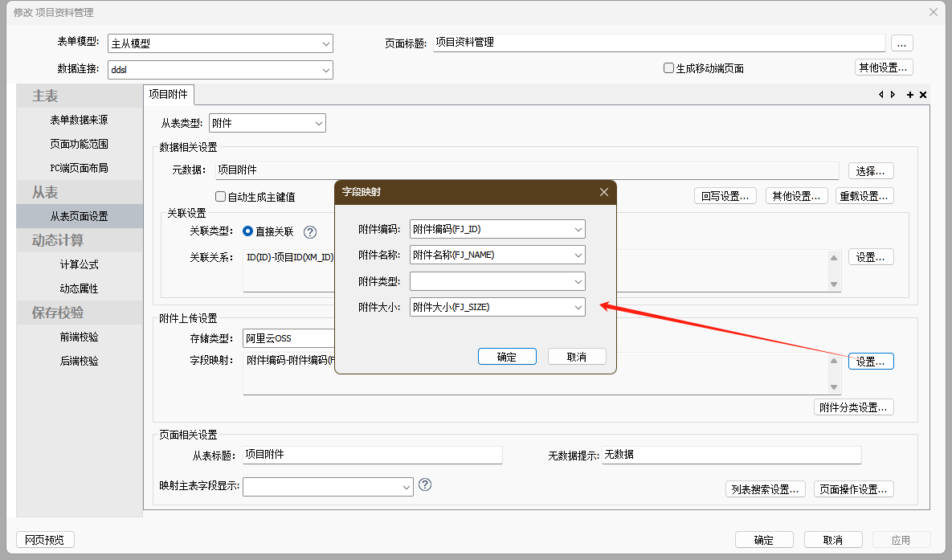Click help icon beside 映射主表字段显示 dropdown
952x560 pixels.
pos(426,484)
